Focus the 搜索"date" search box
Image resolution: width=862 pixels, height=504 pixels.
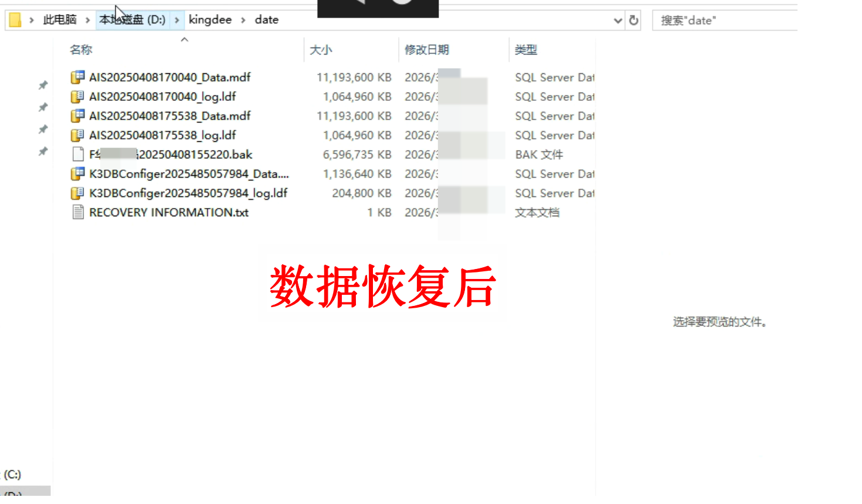(725, 21)
